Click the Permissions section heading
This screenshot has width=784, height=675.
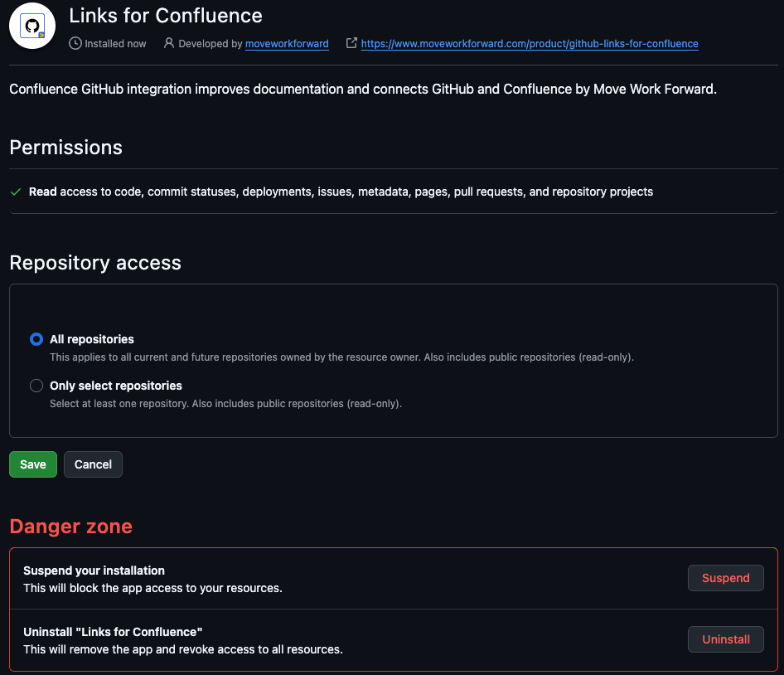[x=65, y=148]
